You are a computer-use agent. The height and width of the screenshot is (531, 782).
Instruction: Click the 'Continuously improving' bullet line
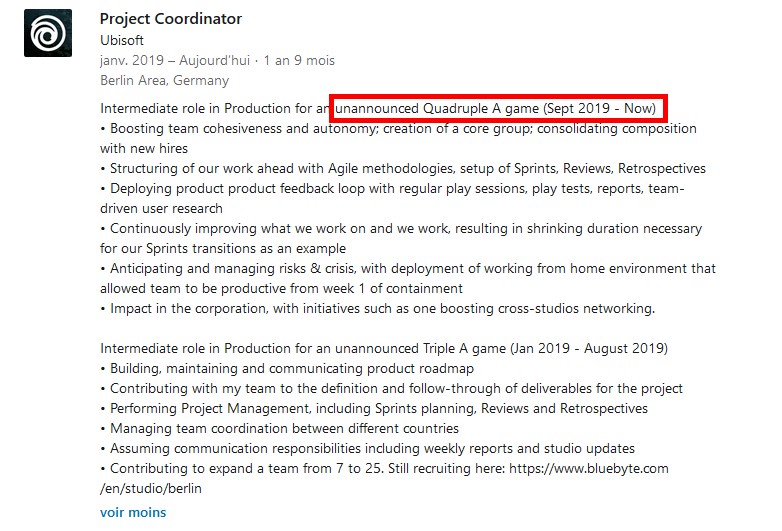click(x=401, y=238)
